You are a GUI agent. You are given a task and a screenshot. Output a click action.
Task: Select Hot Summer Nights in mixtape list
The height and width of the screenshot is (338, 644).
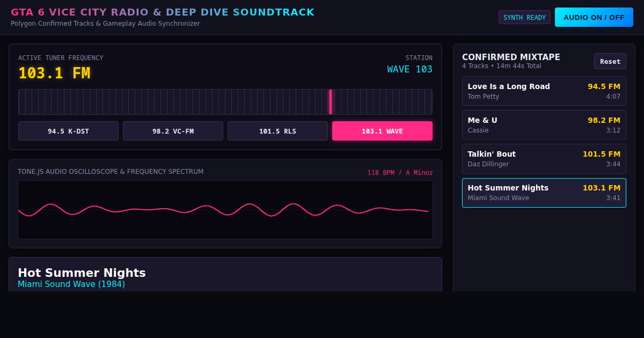pyautogui.click(x=544, y=193)
